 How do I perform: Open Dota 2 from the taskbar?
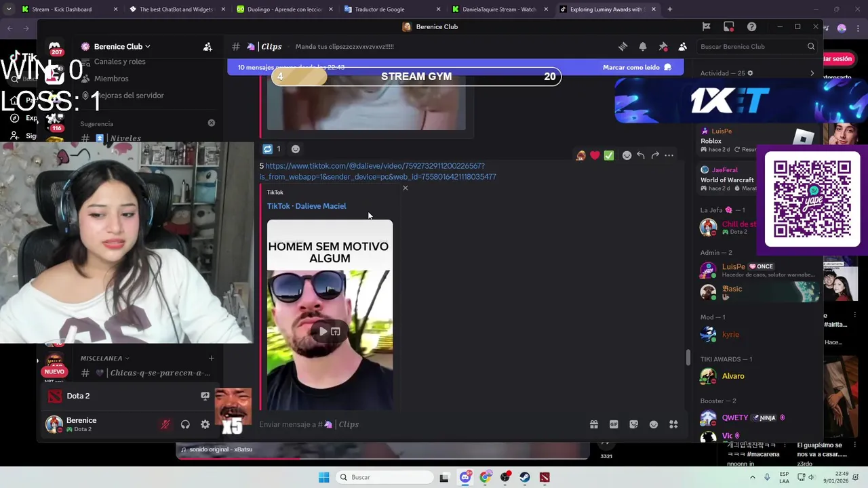click(x=545, y=477)
